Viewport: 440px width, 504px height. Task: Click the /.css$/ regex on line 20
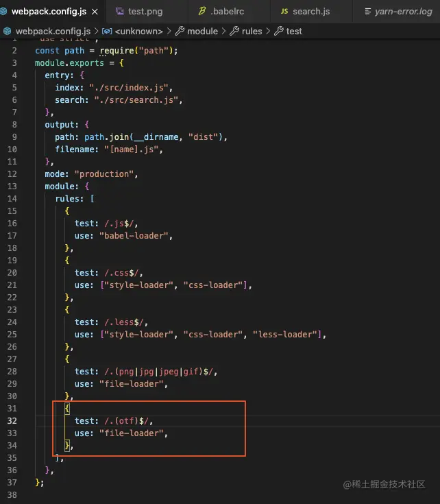click(121, 273)
